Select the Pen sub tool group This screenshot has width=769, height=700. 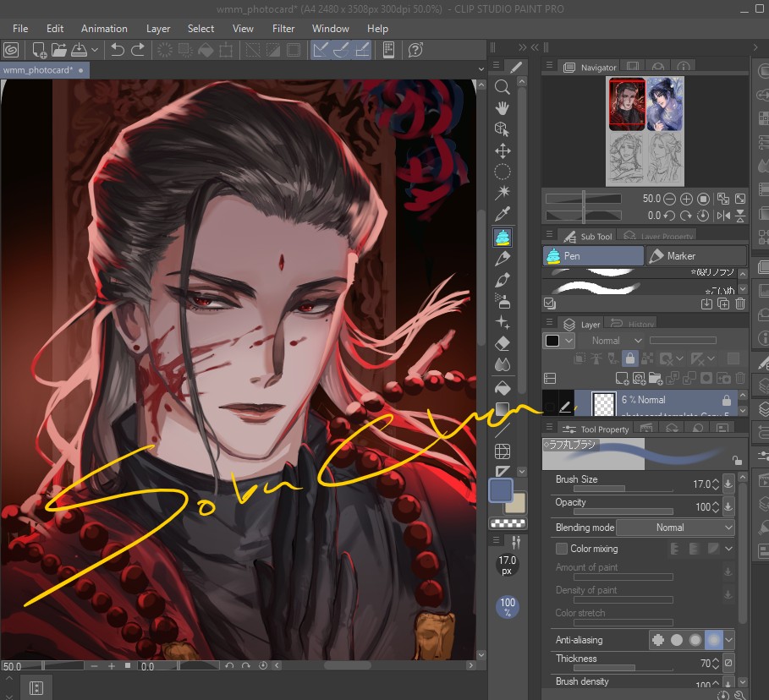pyautogui.click(x=593, y=256)
